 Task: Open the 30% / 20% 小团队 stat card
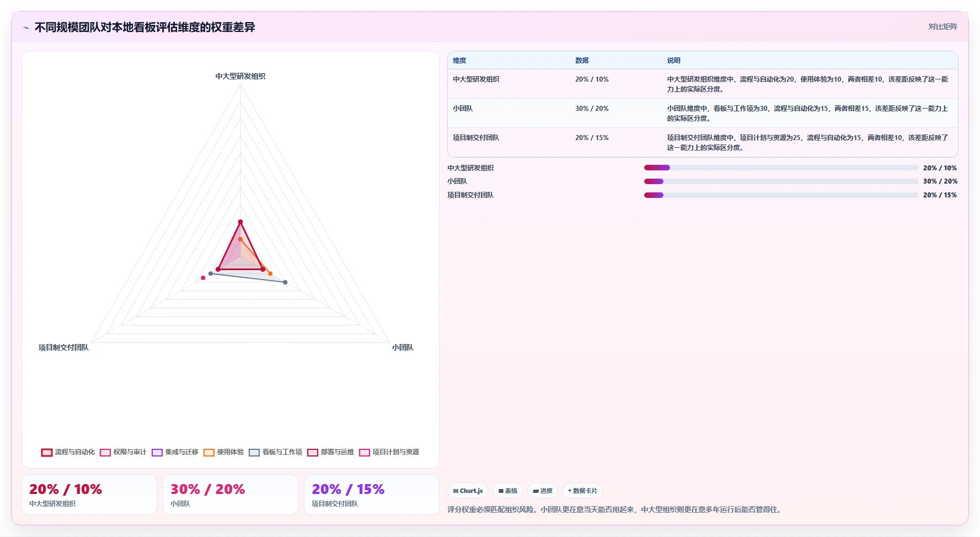(x=231, y=495)
